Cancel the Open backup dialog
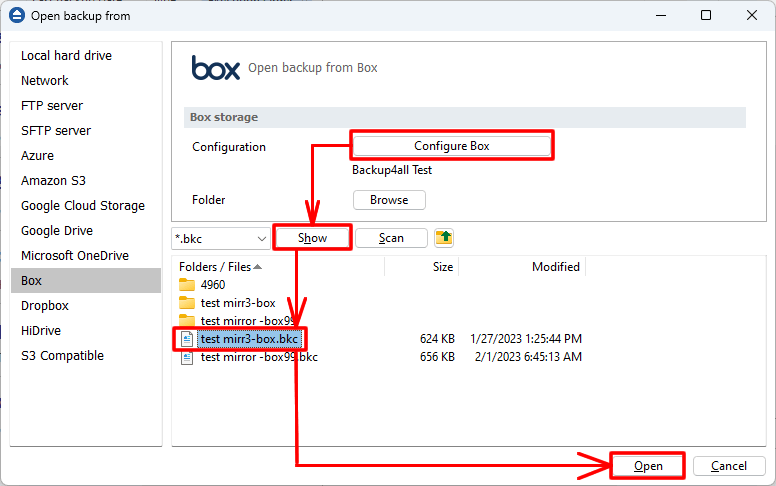Screen dimensions: 776x486 pyautogui.click(x=728, y=466)
